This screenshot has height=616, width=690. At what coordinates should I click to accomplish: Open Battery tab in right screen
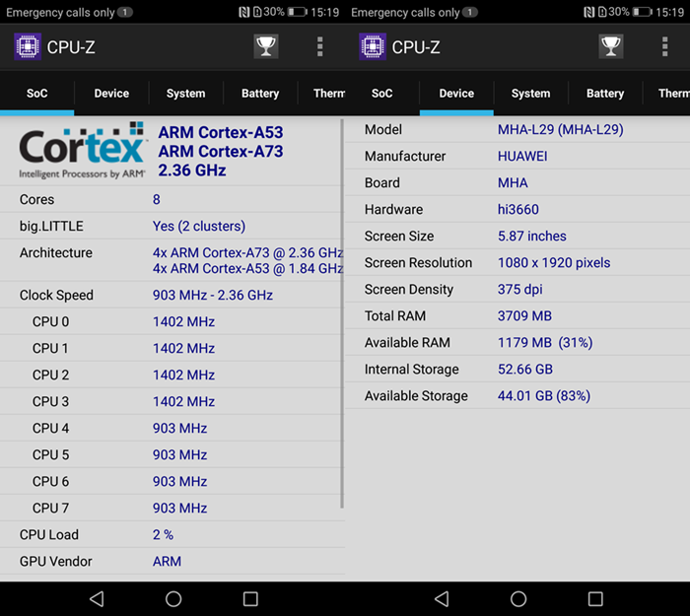coord(605,94)
